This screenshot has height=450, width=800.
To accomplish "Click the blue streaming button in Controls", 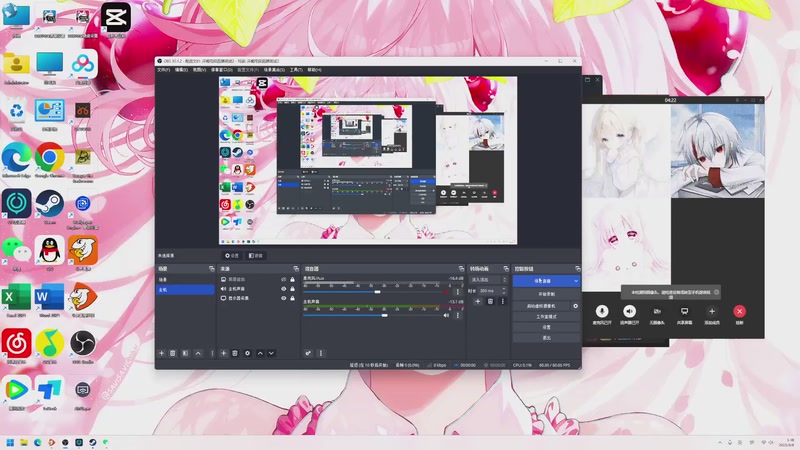I will (542, 281).
